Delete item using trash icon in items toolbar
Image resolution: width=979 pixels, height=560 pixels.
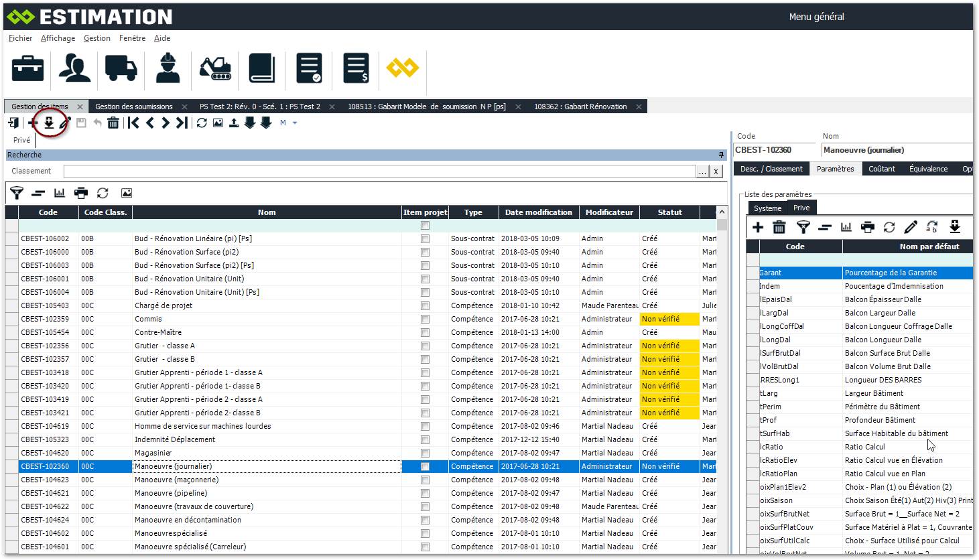[x=113, y=123]
